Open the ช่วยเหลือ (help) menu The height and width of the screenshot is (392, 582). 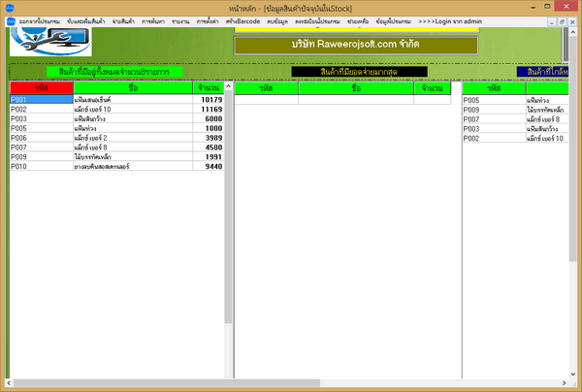click(358, 21)
